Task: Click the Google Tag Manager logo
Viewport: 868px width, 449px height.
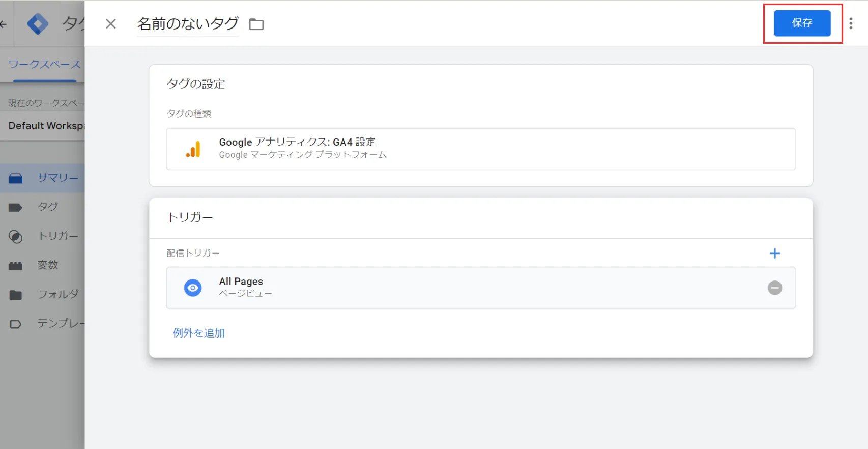Action: pos(38,24)
